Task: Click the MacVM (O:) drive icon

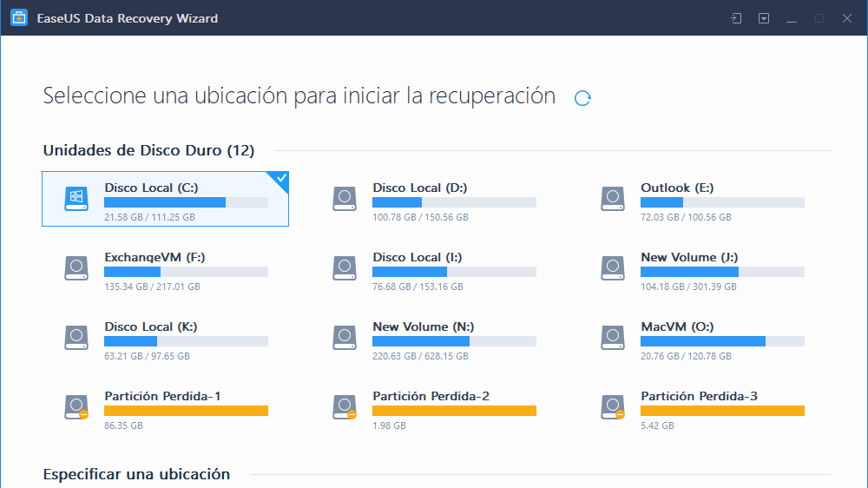Action: point(613,338)
